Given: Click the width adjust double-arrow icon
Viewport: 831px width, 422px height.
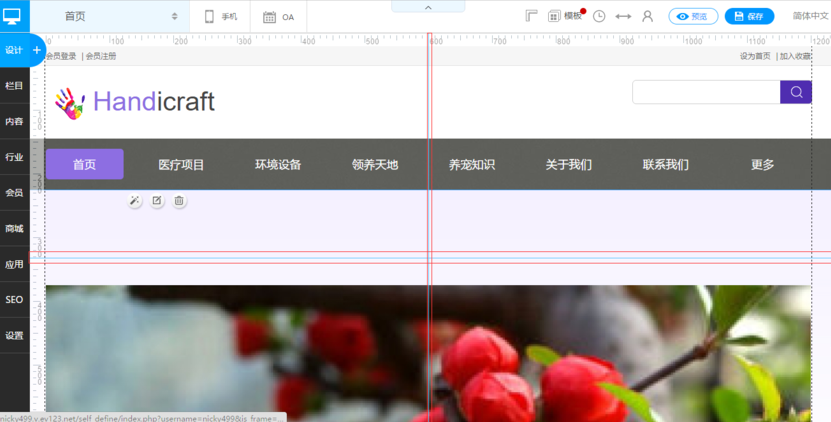Looking at the screenshot, I should (623, 16).
